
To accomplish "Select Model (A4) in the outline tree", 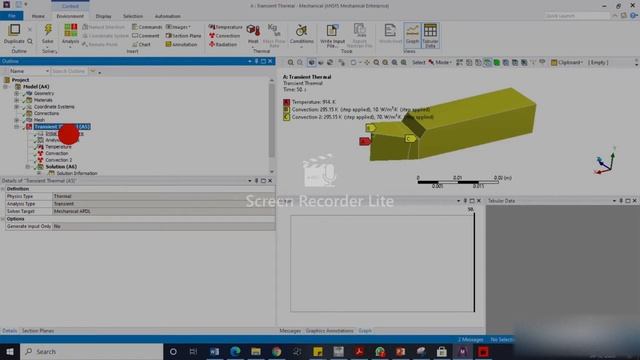I will pyautogui.click(x=36, y=87).
